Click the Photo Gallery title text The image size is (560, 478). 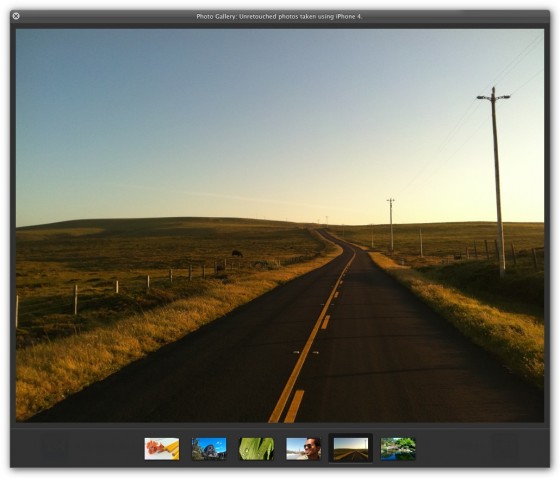279,16
